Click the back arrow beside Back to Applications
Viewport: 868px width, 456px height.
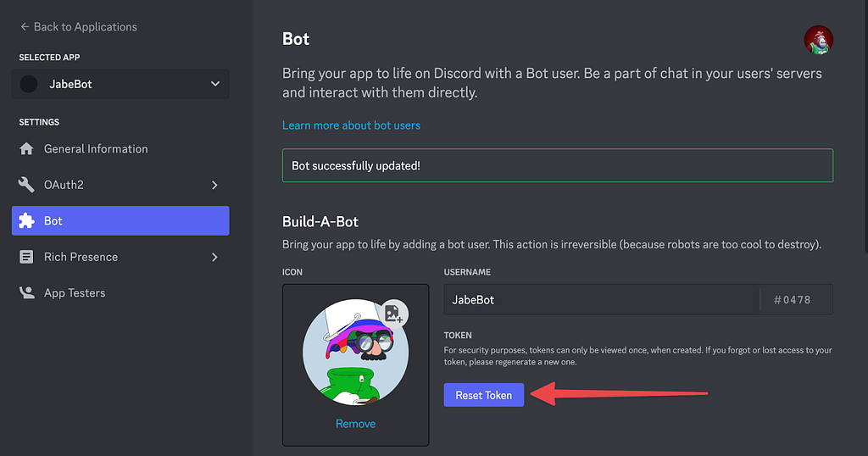25,26
